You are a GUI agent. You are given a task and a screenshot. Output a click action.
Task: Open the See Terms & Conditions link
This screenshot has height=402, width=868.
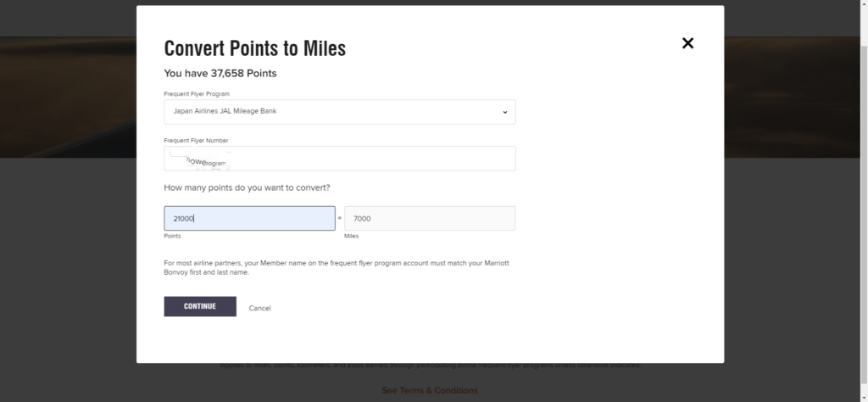429,390
